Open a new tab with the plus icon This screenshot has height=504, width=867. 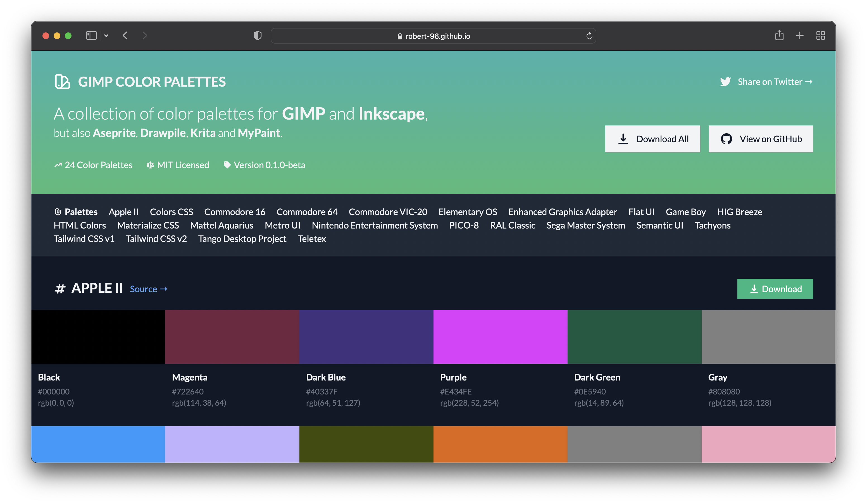[x=800, y=35]
